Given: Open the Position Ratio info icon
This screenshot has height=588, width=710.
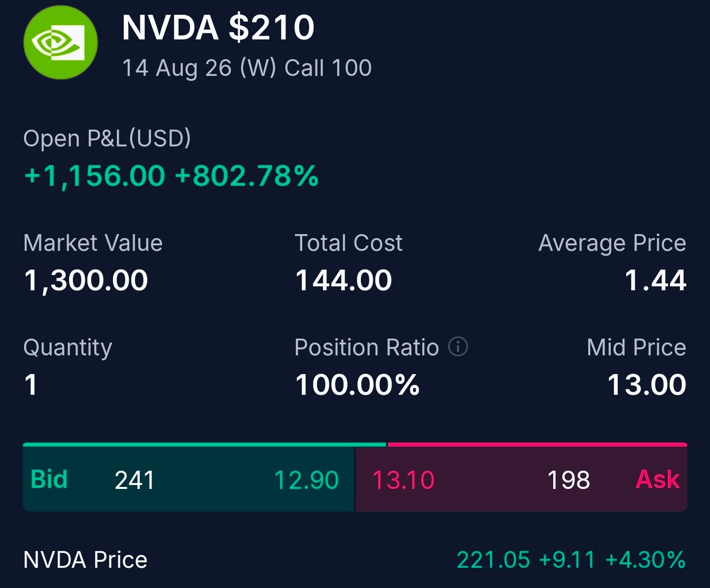Looking at the screenshot, I should (458, 346).
